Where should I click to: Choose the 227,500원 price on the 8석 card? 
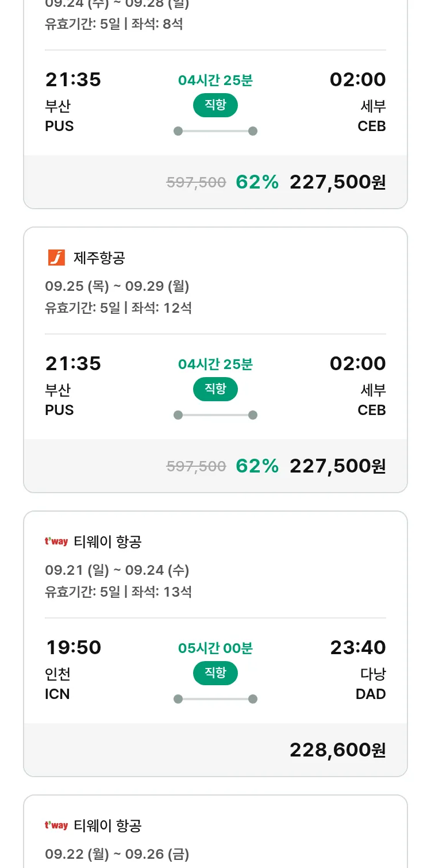[337, 182]
